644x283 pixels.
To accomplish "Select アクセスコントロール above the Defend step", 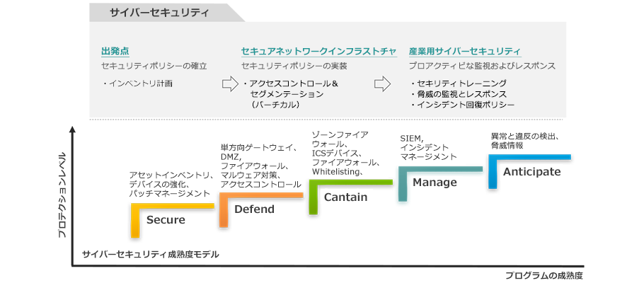I will (261, 185).
